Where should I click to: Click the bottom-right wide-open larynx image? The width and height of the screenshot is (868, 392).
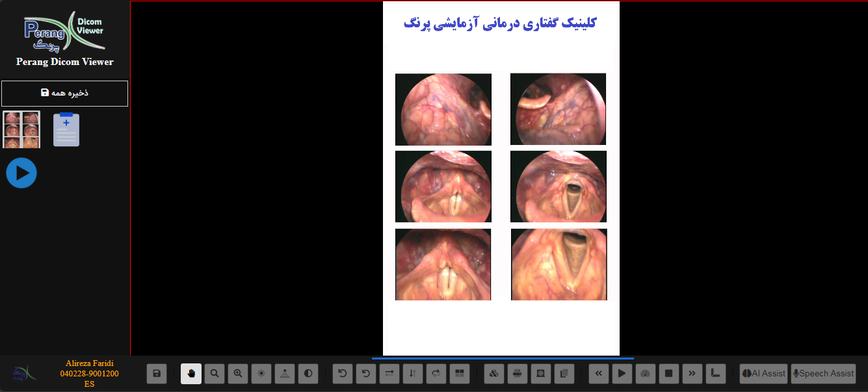559,265
